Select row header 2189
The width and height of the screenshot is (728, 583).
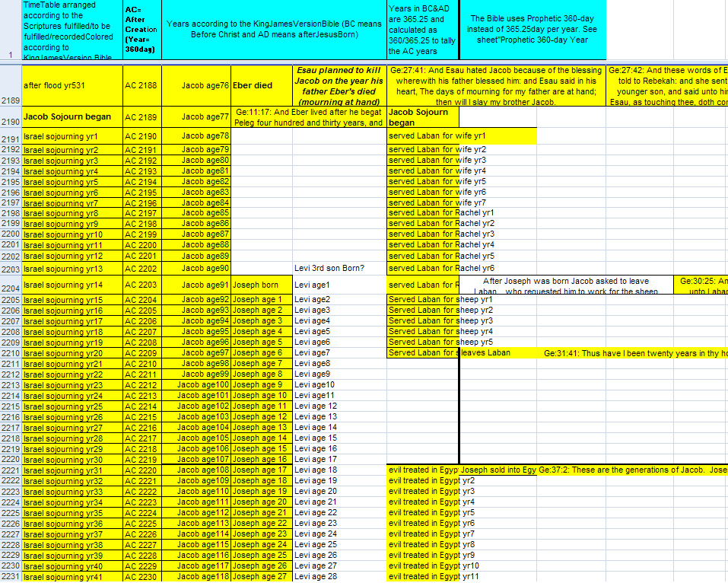(11, 86)
